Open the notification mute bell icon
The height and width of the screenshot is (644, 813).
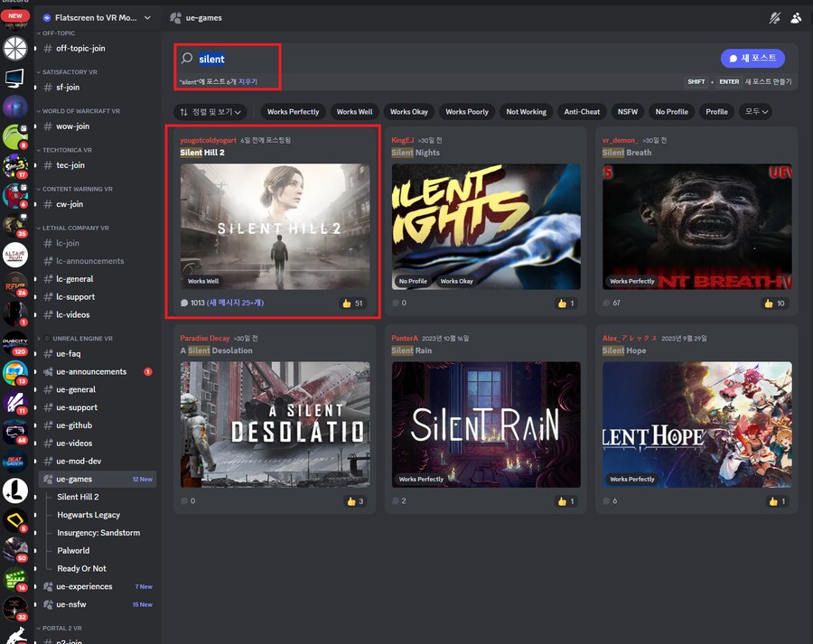774,17
